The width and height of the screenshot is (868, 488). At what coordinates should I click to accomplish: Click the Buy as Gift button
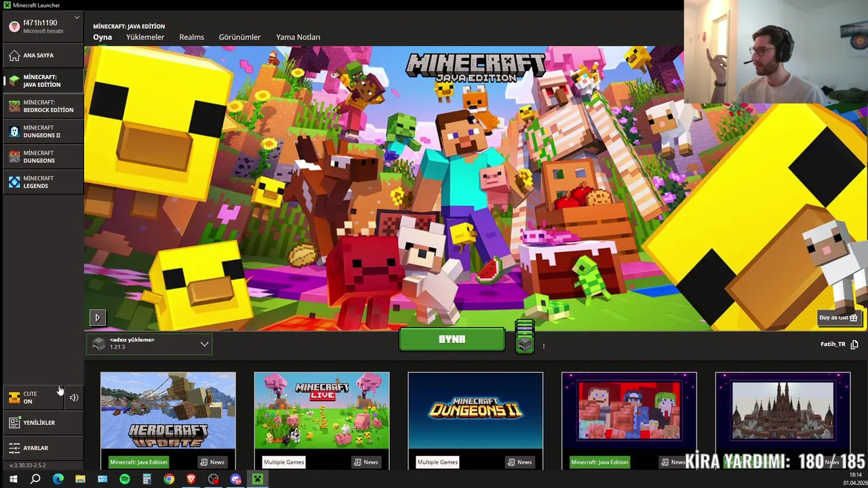click(x=838, y=317)
